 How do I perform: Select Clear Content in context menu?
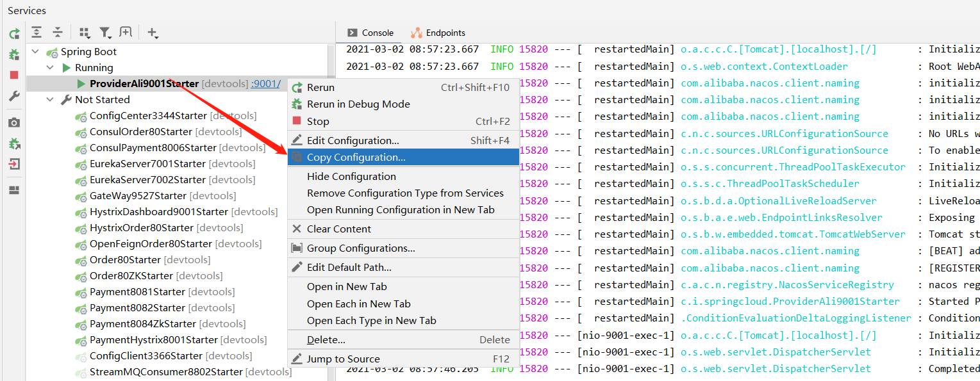[x=403, y=229]
